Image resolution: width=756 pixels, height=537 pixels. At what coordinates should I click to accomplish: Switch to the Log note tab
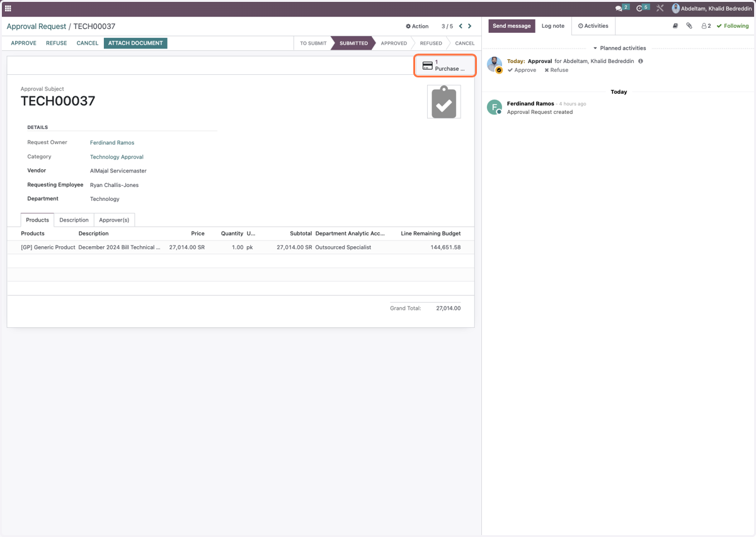pos(553,26)
